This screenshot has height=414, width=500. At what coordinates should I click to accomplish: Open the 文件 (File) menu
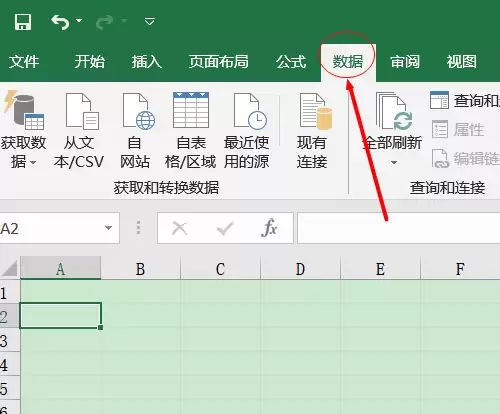click(x=24, y=62)
